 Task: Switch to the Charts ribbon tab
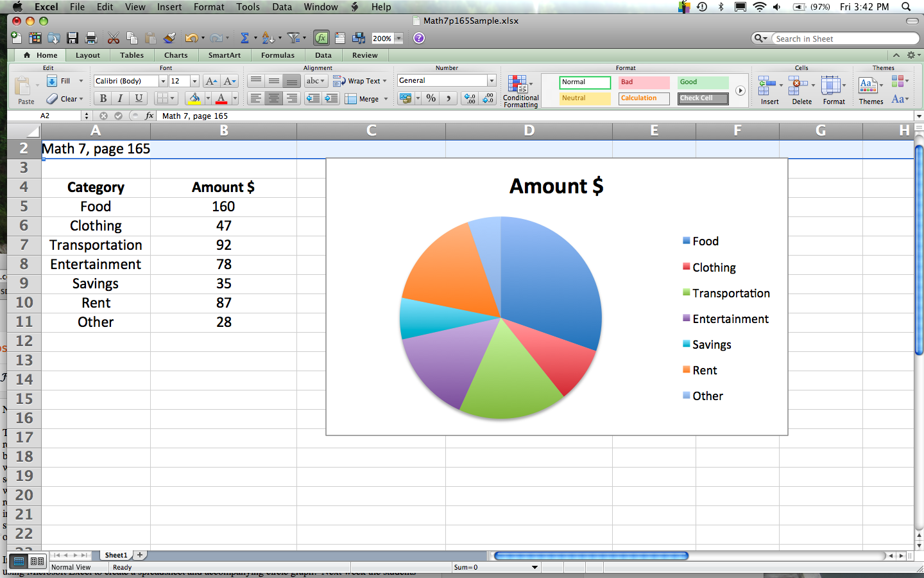(x=176, y=55)
